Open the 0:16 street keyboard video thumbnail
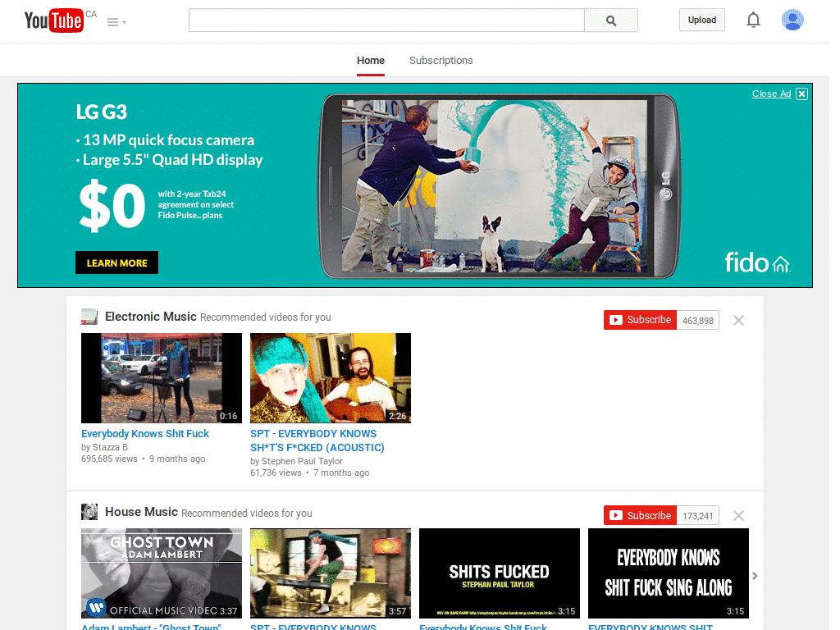Viewport: 840px width, 630px height. coord(162,378)
